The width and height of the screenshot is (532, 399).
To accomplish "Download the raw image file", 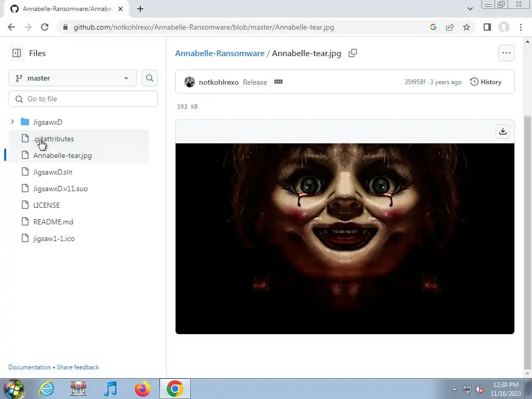I will pos(503,131).
